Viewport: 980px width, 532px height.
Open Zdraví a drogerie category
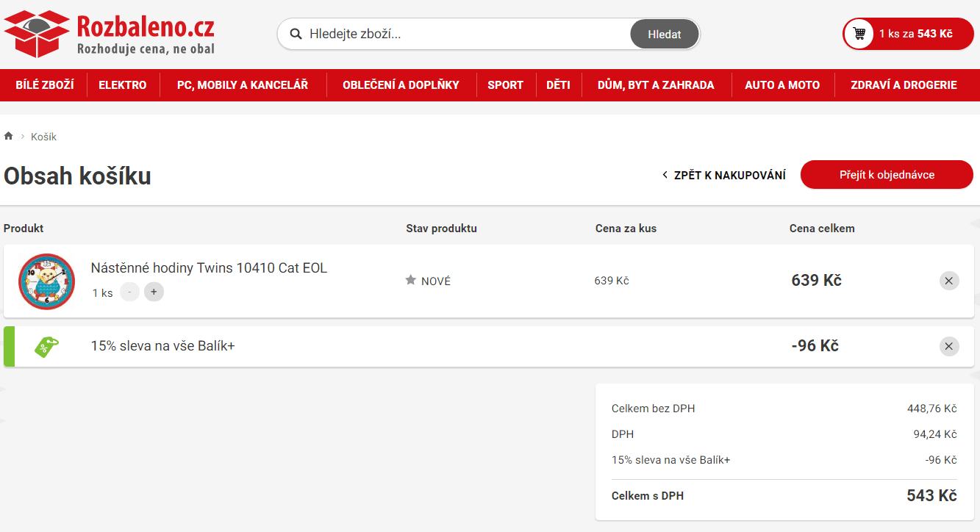904,85
